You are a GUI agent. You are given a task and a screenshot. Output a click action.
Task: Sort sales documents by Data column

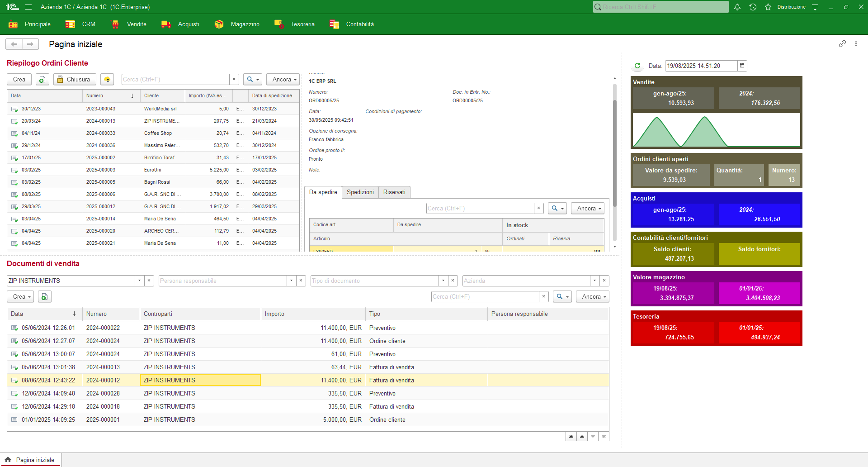point(44,314)
